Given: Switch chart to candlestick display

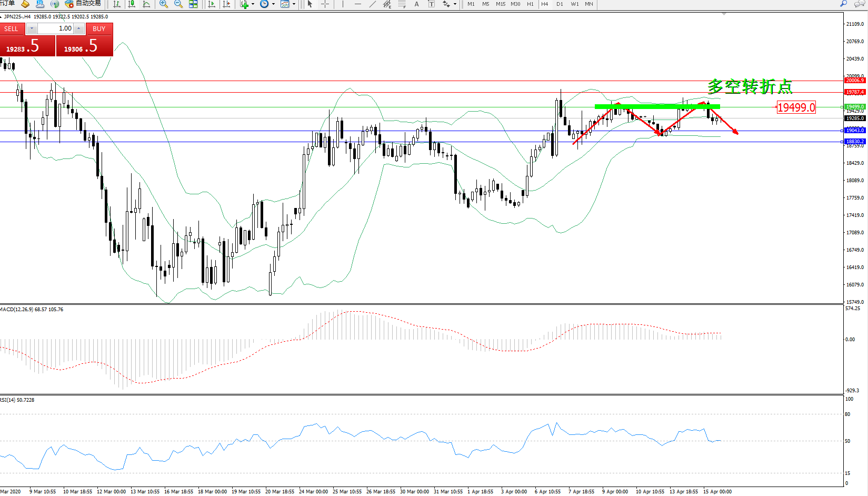Looking at the screenshot, I should coord(132,4).
